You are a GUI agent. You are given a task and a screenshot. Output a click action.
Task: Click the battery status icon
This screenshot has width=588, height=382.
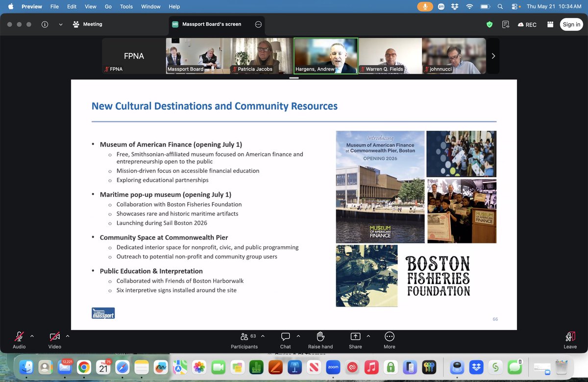(486, 7)
